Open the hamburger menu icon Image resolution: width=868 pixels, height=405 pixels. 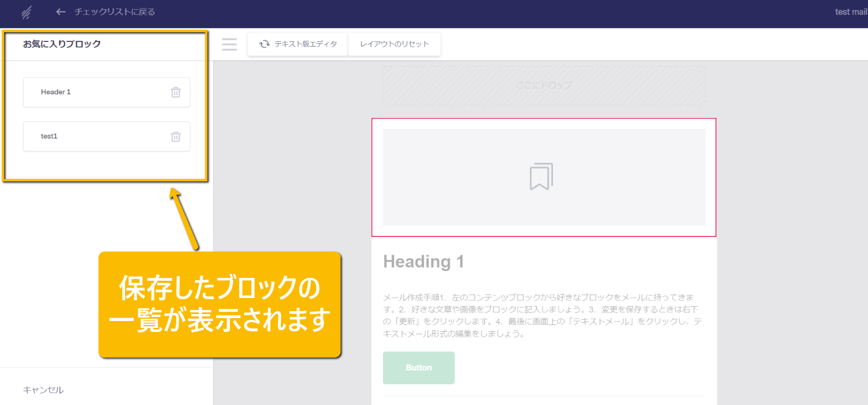[229, 44]
